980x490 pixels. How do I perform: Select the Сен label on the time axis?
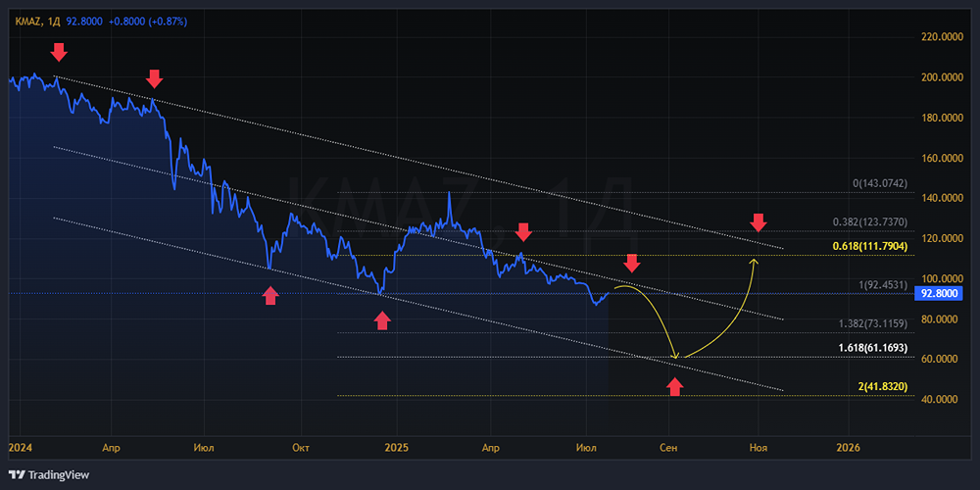[668, 448]
